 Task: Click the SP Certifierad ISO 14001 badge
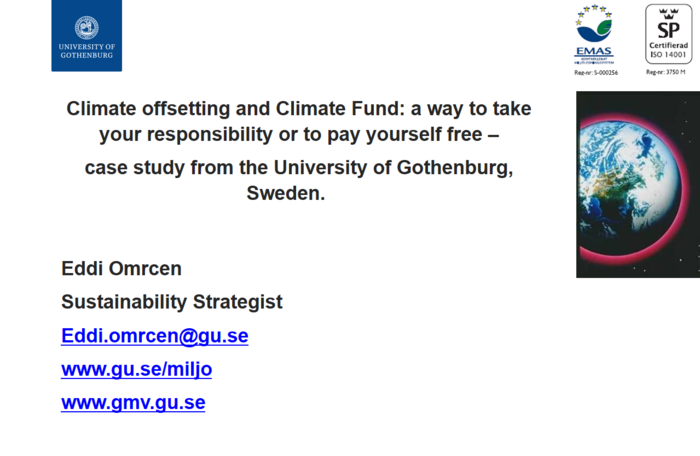(668, 34)
